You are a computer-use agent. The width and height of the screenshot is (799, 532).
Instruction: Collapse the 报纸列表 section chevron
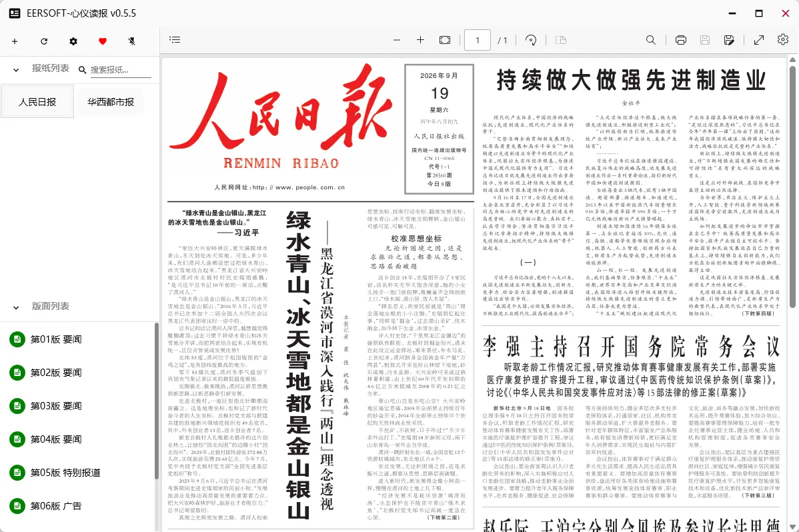point(16,70)
